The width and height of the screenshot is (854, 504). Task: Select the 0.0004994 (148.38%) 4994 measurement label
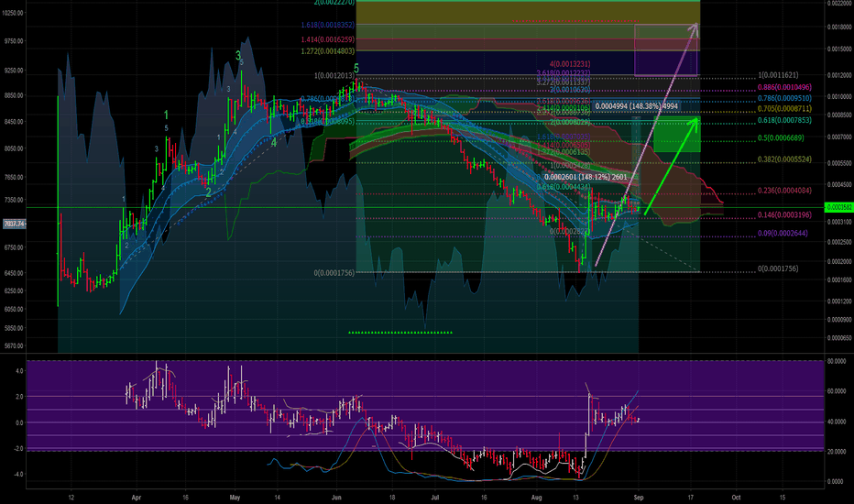[x=636, y=106]
